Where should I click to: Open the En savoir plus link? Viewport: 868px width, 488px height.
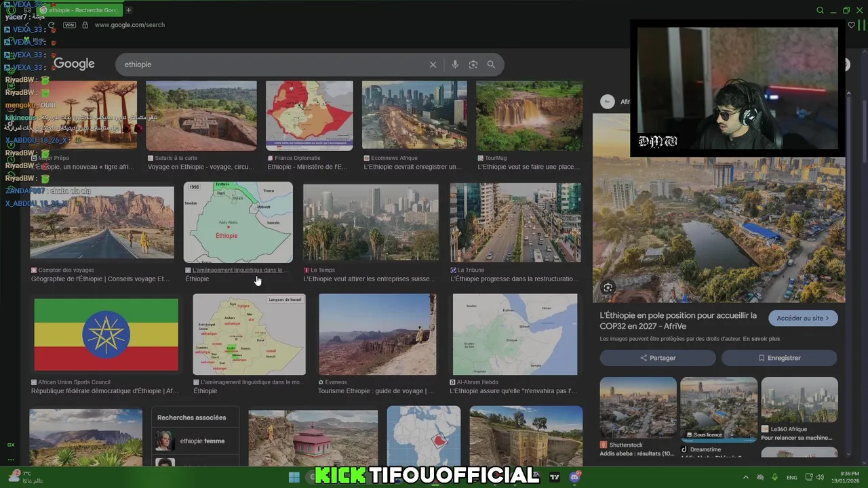tap(762, 339)
